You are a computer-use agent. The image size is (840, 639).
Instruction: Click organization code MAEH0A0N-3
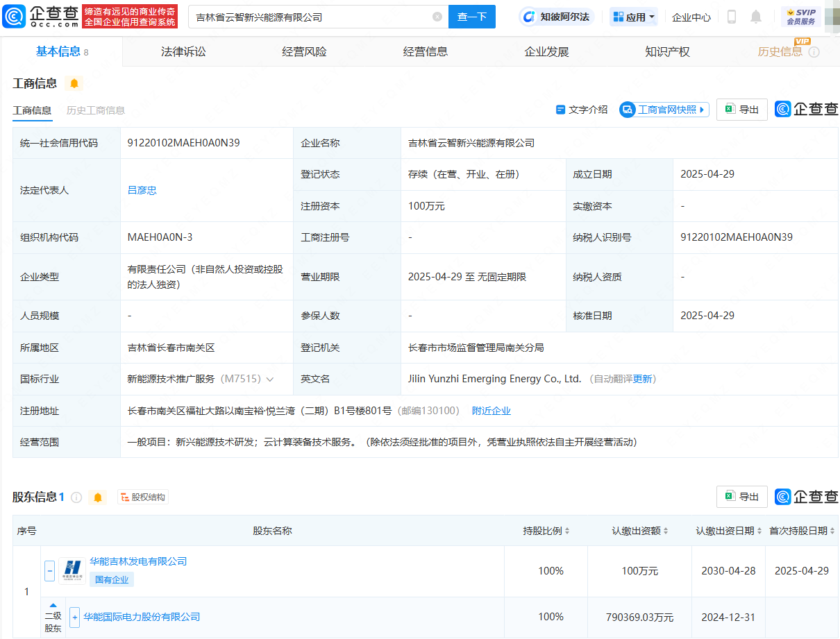[160, 237]
